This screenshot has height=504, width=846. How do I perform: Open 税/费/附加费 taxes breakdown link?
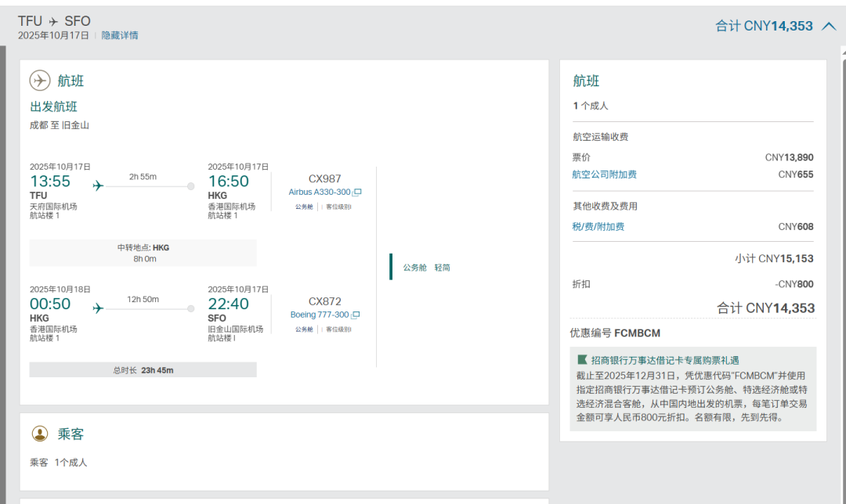coord(598,227)
